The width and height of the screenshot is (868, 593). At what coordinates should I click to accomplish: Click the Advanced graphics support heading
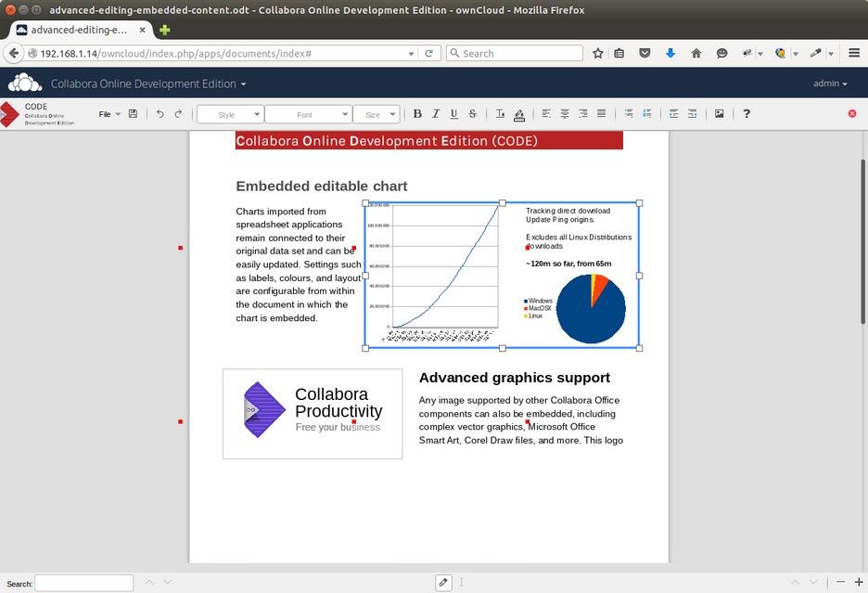(515, 378)
